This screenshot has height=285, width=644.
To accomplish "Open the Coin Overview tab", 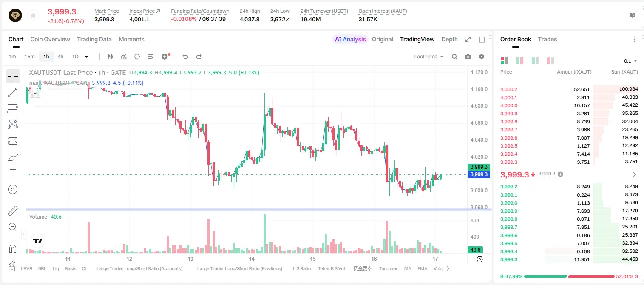I will coord(50,39).
